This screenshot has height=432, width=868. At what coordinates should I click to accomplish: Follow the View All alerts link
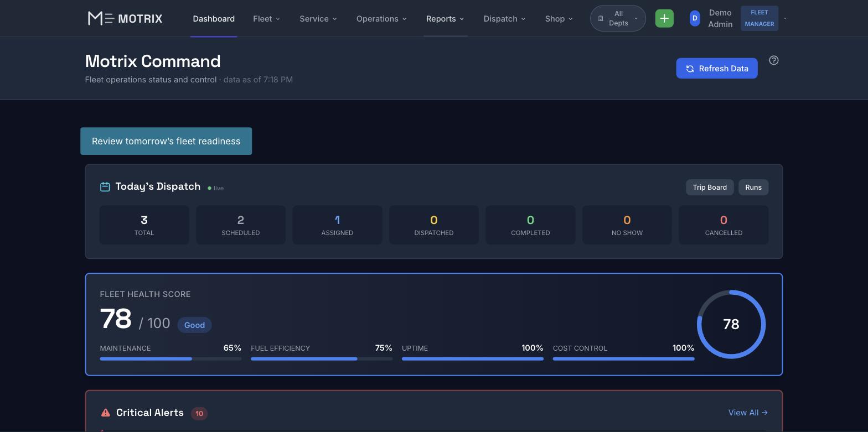[748, 413]
